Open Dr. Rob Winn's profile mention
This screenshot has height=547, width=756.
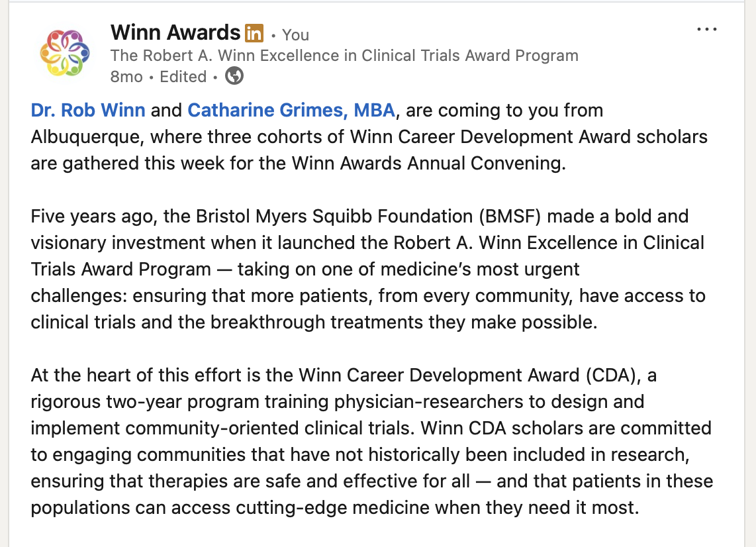click(88, 110)
